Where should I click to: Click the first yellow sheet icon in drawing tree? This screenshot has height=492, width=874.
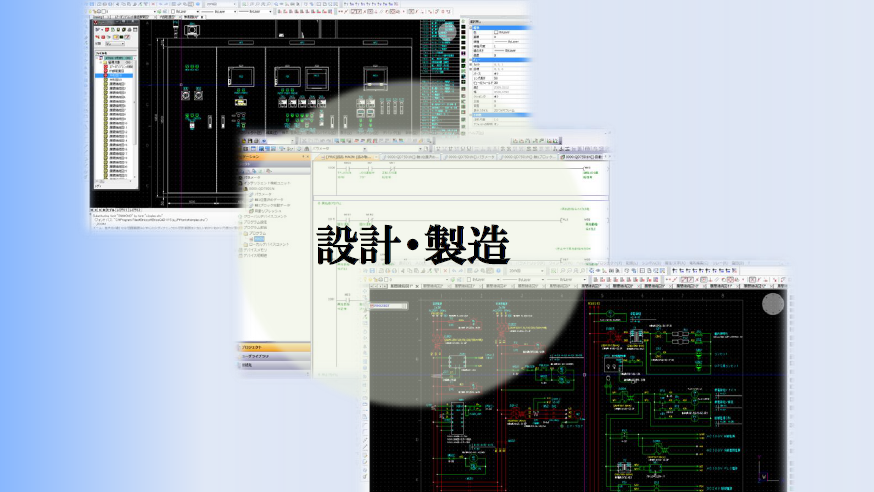click(104, 82)
